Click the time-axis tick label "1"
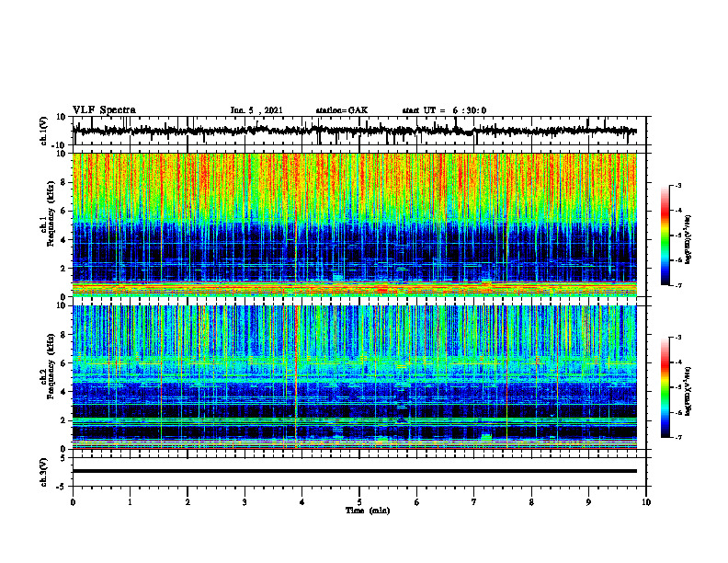This screenshot has width=728, height=563. (x=130, y=502)
